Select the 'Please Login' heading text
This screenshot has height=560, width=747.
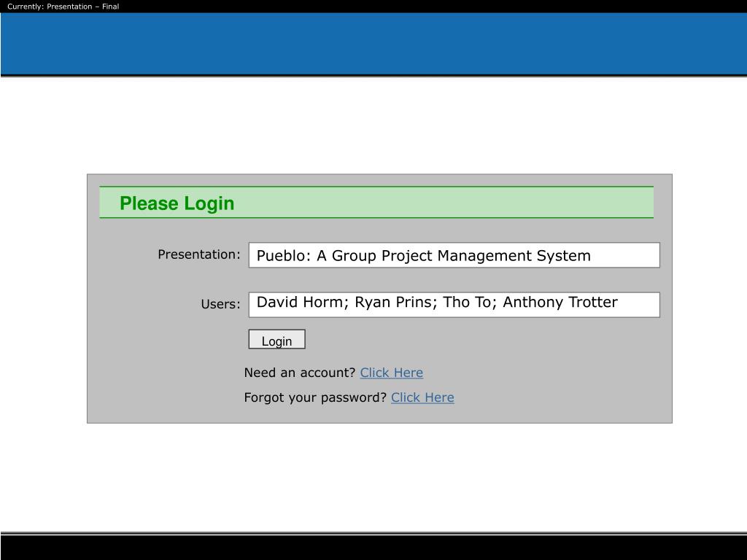click(177, 203)
